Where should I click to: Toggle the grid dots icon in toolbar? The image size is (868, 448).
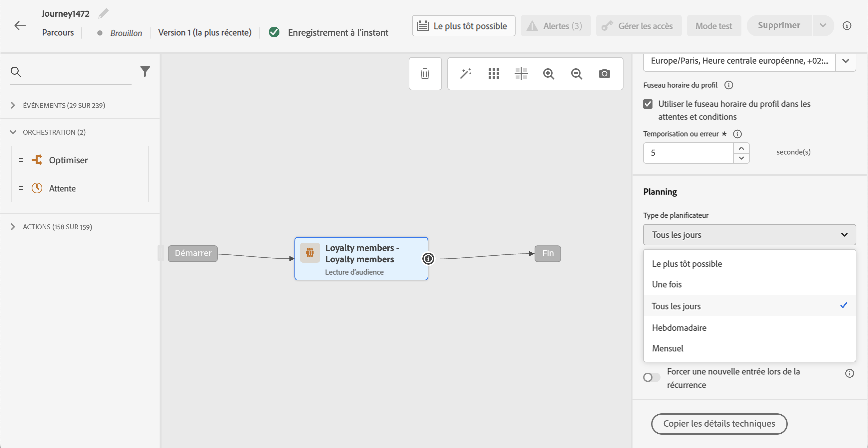pyautogui.click(x=494, y=73)
